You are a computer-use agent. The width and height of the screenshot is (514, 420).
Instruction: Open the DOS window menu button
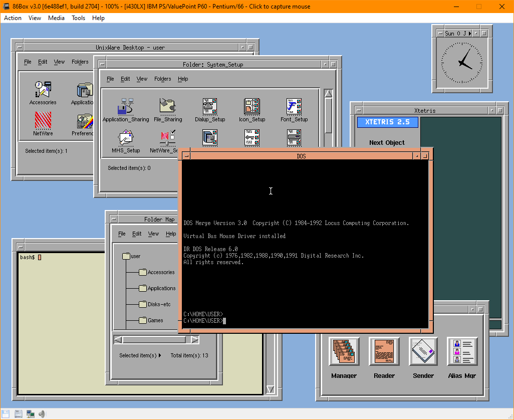tap(186, 156)
